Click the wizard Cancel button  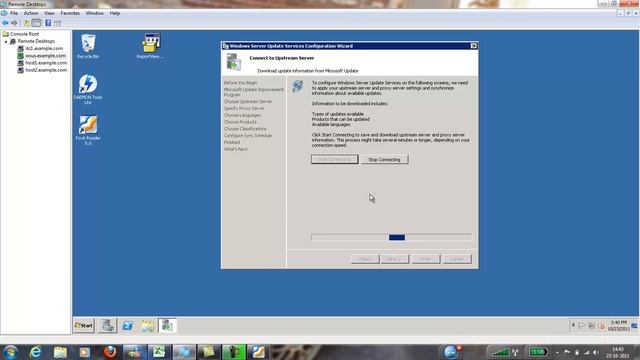pyautogui.click(x=457, y=259)
